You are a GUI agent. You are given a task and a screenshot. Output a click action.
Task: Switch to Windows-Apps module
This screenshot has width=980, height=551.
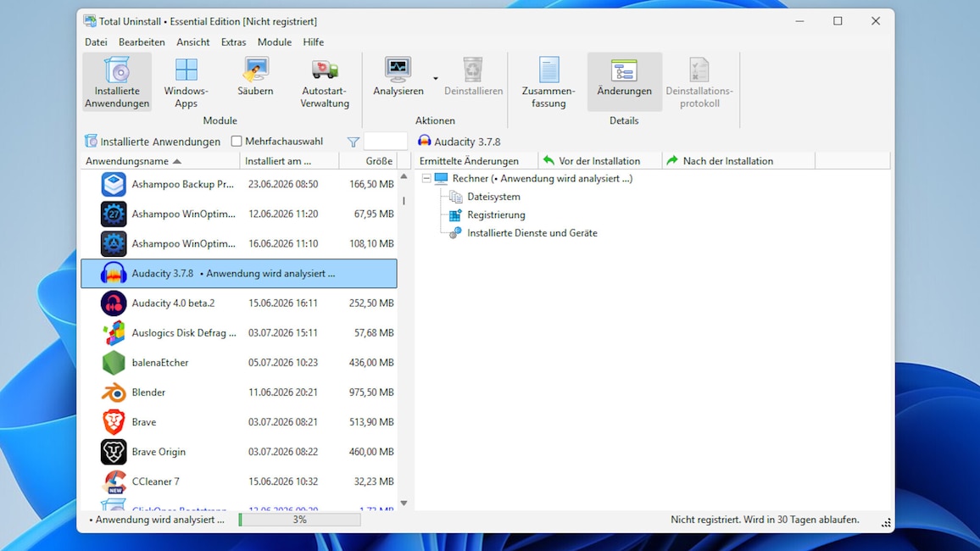point(187,82)
